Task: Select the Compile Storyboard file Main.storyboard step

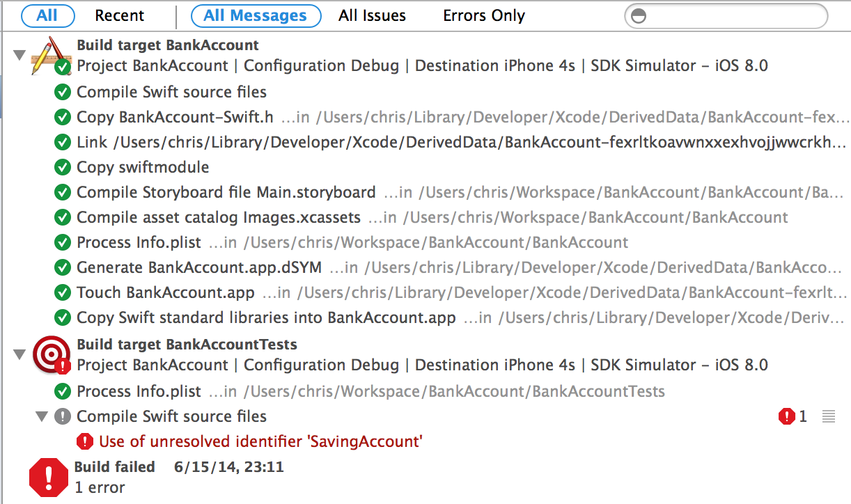Action: tap(226, 192)
